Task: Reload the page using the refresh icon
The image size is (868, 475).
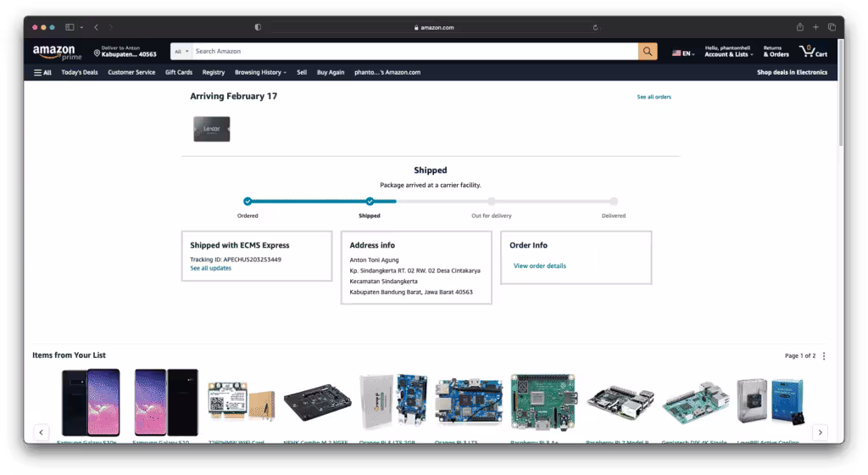Action: click(595, 27)
